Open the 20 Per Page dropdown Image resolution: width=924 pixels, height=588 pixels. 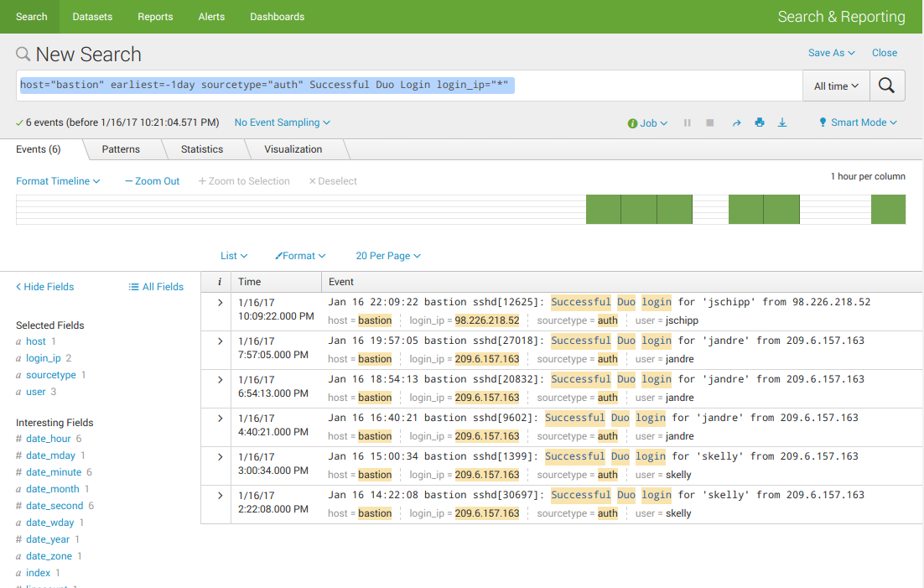coord(387,256)
